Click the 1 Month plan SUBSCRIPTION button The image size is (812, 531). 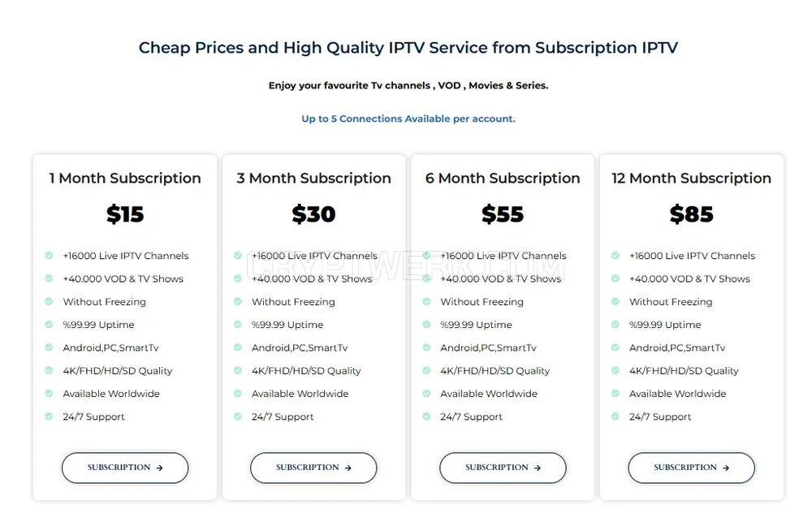pos(125,468)
